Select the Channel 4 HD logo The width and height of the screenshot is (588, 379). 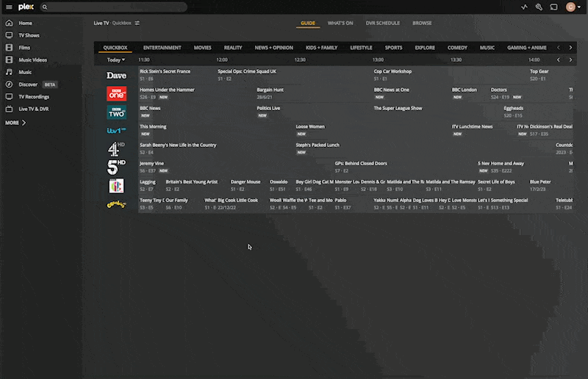tap(116, 149)
